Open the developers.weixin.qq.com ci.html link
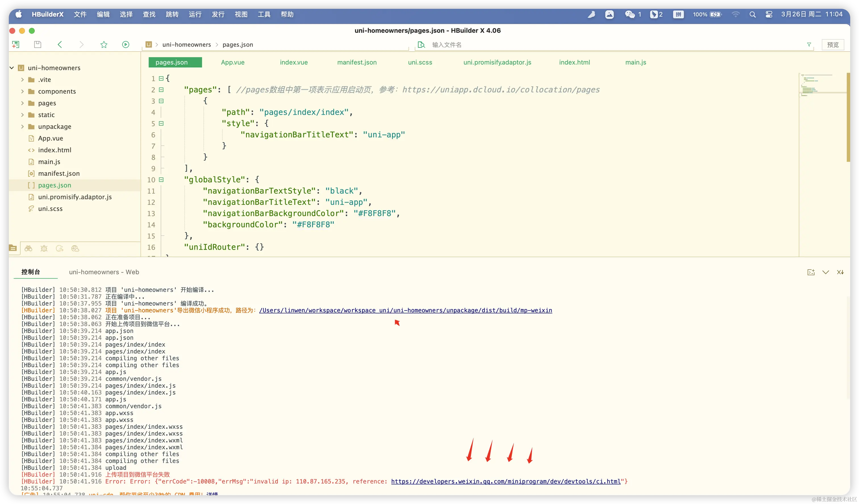859x504 pixels. (x=506, y=481)
